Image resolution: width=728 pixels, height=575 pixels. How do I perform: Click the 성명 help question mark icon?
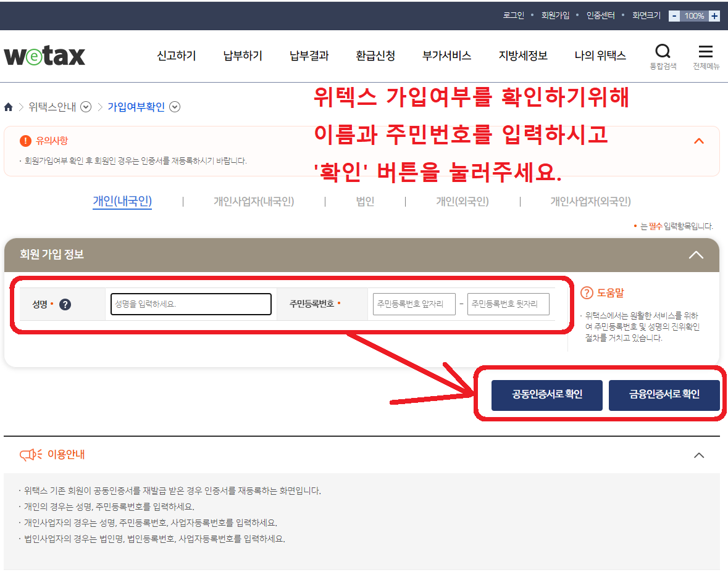[x=65, y=305]
